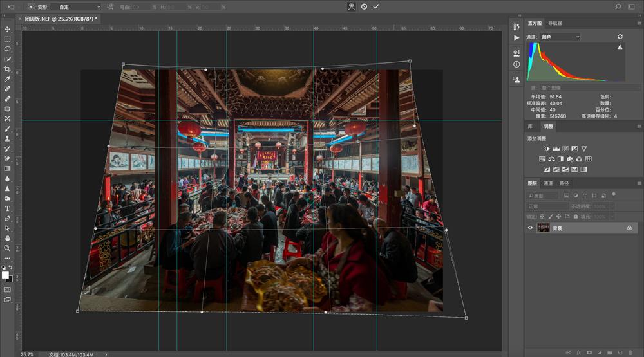Switch to the 直方图 tab
The height and width of the screenshot is (357, 644).
(535, 23)
